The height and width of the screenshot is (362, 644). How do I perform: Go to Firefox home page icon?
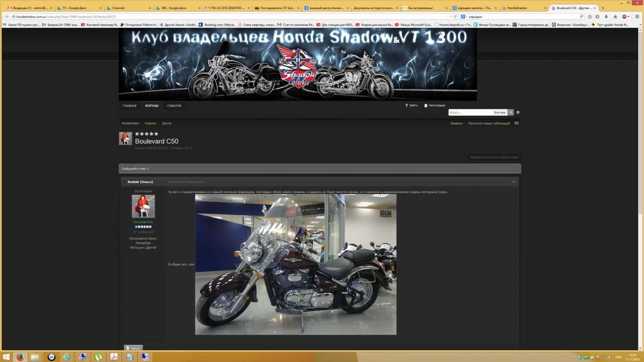(x=615, y=17)
